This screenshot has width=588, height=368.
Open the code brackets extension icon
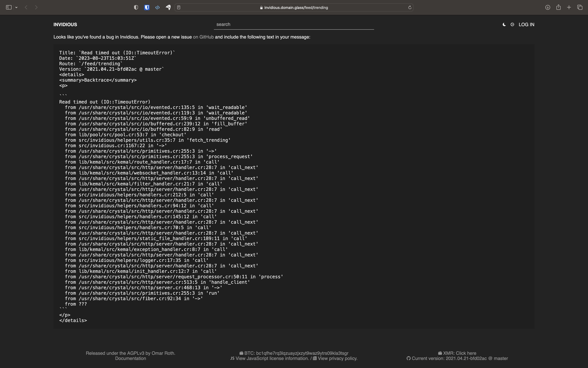point(157,7)
